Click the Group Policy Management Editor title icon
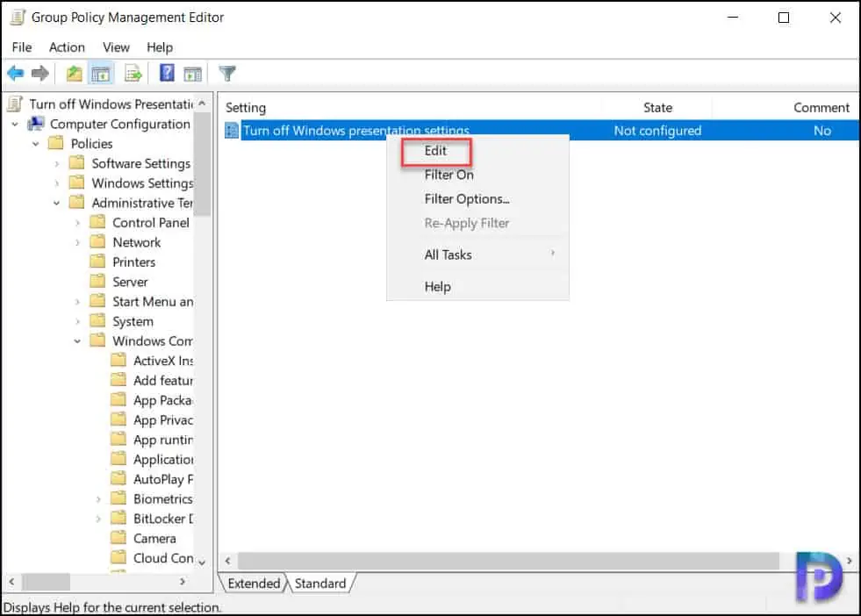Image resolution: width=861 pixels, height=616 pixels. coord(17,18)
